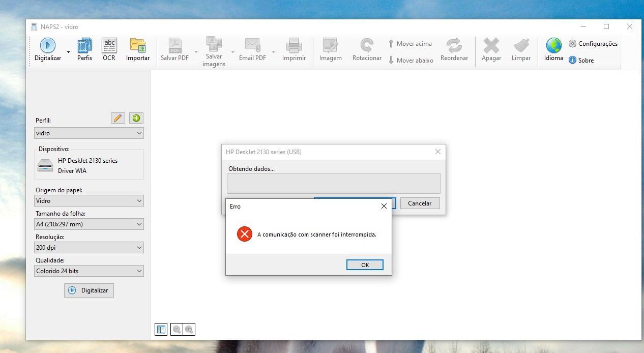Click the Apagar delete icon
The width and height of the screenshot is (644, 353).
491,45
